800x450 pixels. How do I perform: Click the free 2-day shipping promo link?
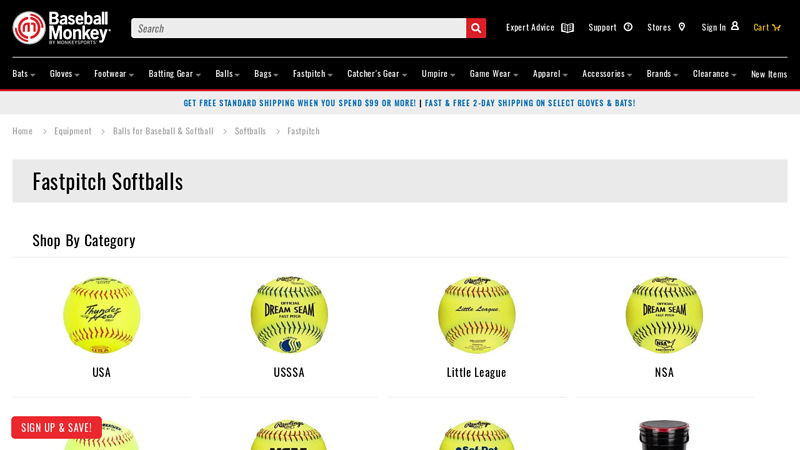point(530,103)
